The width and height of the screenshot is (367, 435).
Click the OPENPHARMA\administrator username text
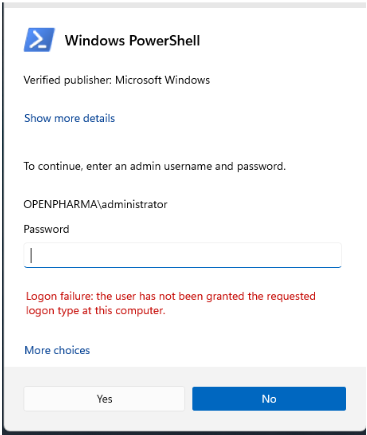click(x=95, y=204)
